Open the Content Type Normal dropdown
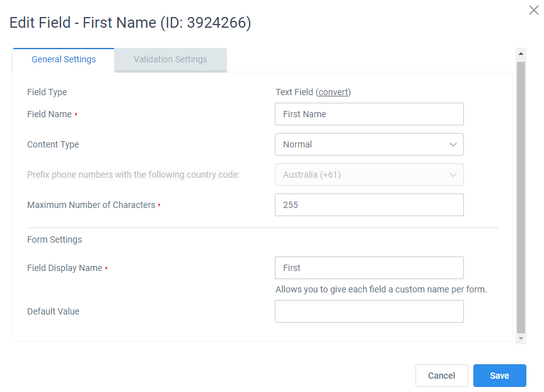The width and height of the screenshot is (544, 392). (369, 144)
